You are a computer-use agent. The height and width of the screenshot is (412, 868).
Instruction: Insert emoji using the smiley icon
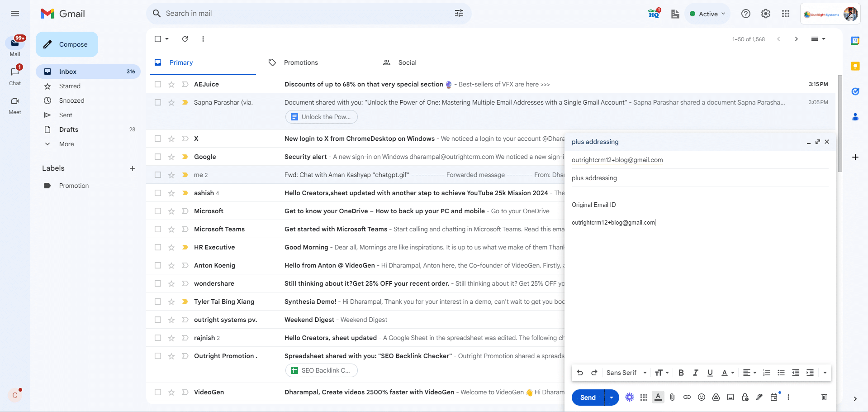pyautogui.click(x=701, y=397)
